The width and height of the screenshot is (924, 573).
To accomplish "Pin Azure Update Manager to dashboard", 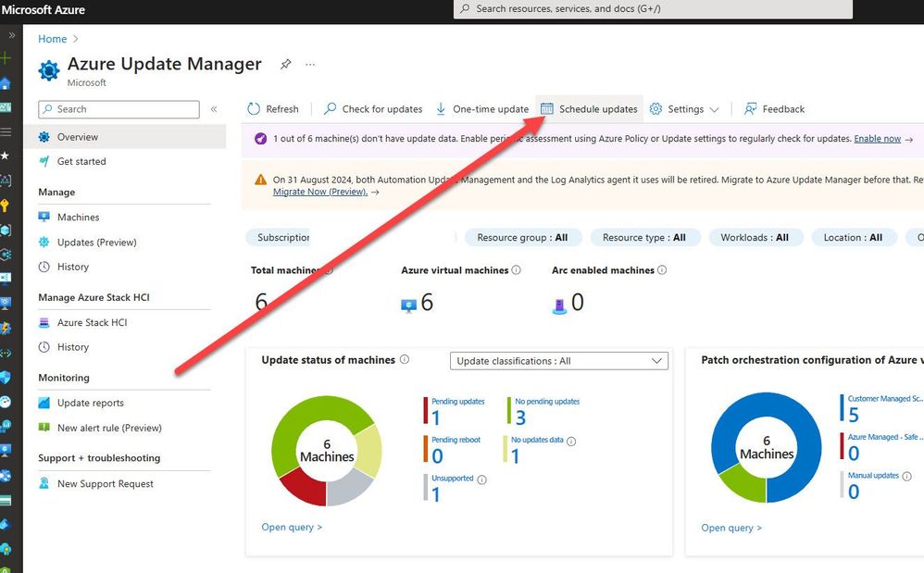I will [x=286, y=64].
